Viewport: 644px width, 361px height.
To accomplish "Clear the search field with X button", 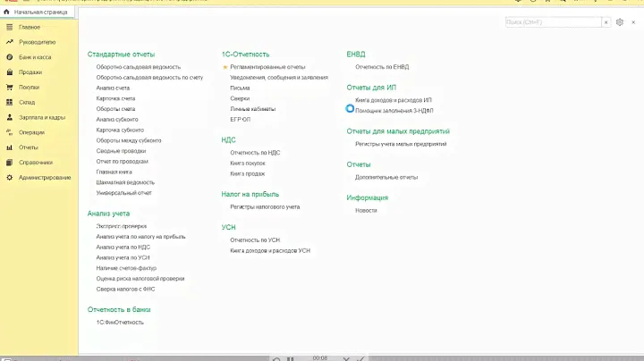I will point(607,21).
